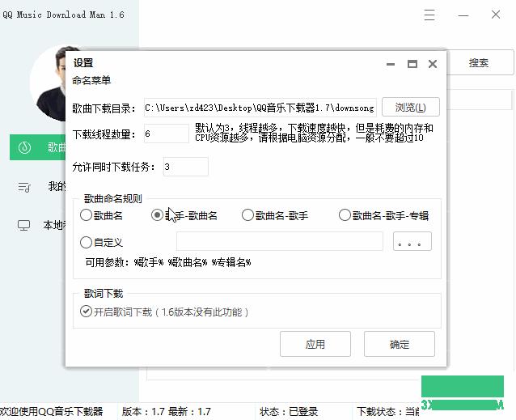This screenshot has width=516, height=420.
Task: Edit the 歌曲下载目录 path field
Action: point(260,108)
